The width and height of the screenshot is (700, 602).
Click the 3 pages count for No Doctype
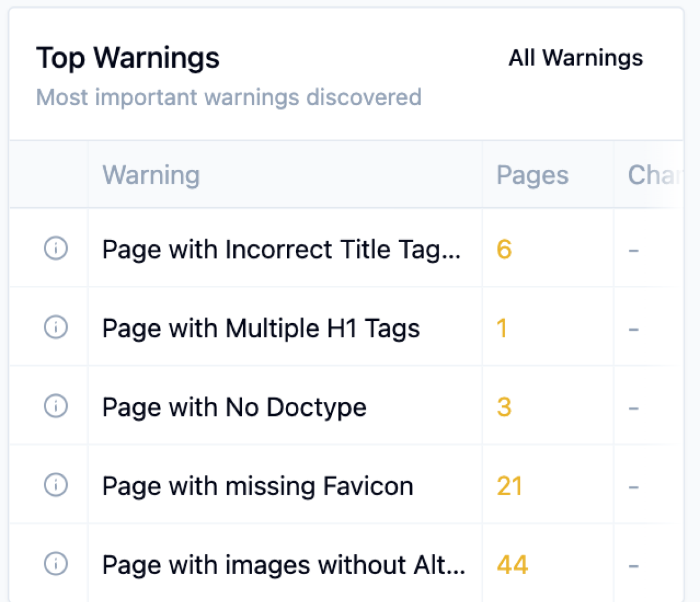pyautogui.click(x=504, y=407)
